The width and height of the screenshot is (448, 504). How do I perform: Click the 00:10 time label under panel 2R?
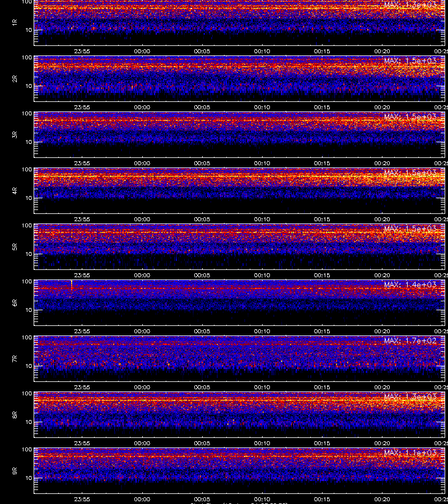(x=262, y=107)
